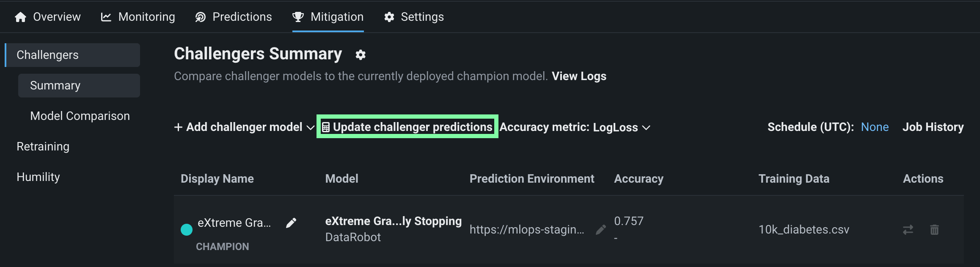
Task: Click the Schedule None link
Action: [x=875, y=127]
